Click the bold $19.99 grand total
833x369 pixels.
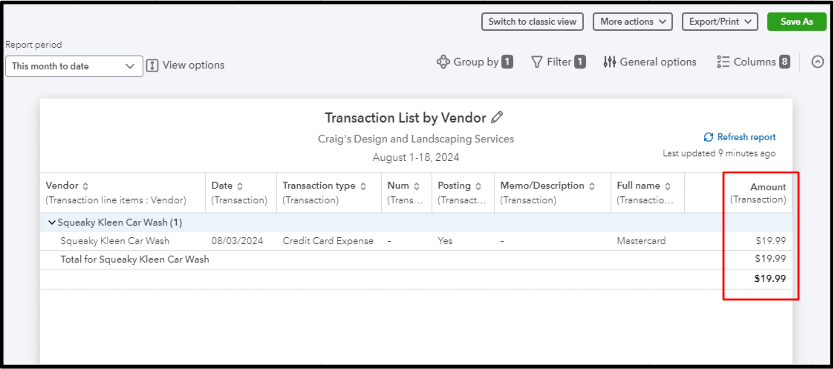tap(770, 279)
